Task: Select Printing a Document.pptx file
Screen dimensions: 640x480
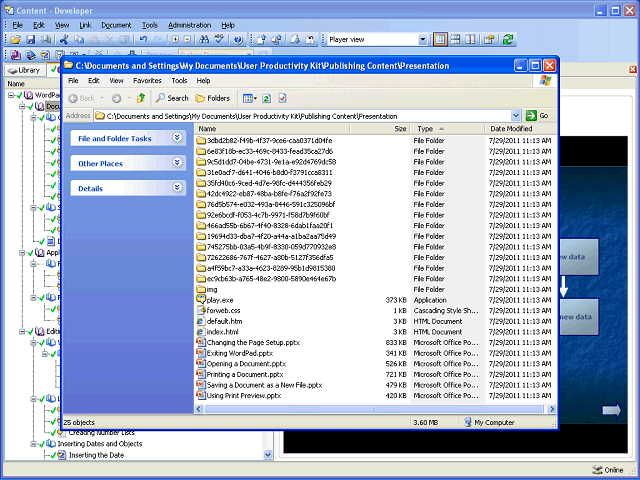Action: point(244,374)
